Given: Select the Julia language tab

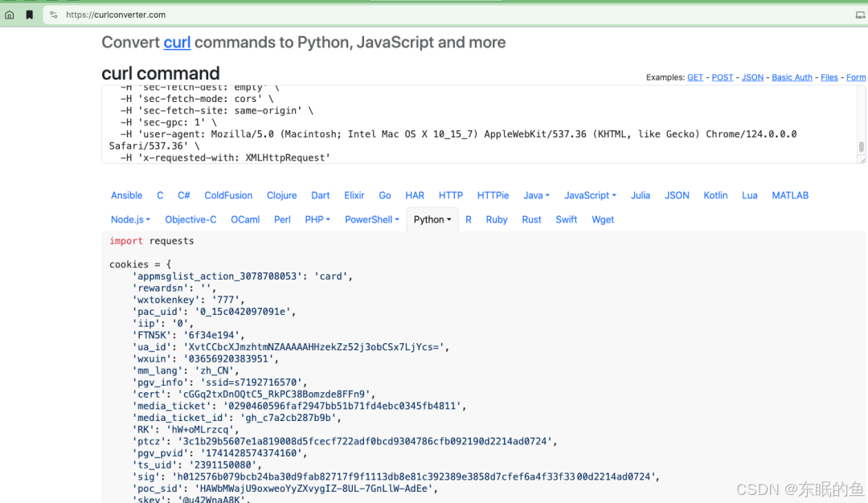Looking at the screenshot, I should point(641,195).
